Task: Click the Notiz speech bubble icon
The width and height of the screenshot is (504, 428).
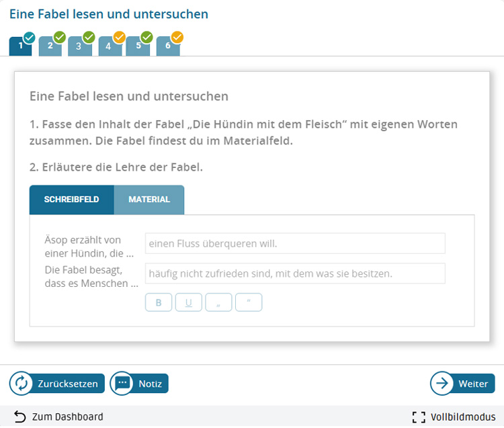Action: click(x=122, y=384)
